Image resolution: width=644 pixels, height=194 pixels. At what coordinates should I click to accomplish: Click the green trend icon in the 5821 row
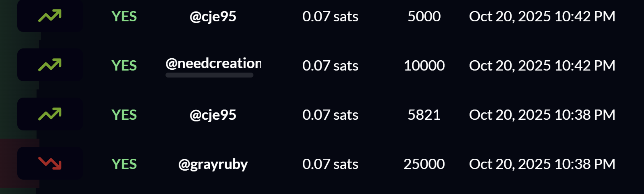[x=50, y=114]
